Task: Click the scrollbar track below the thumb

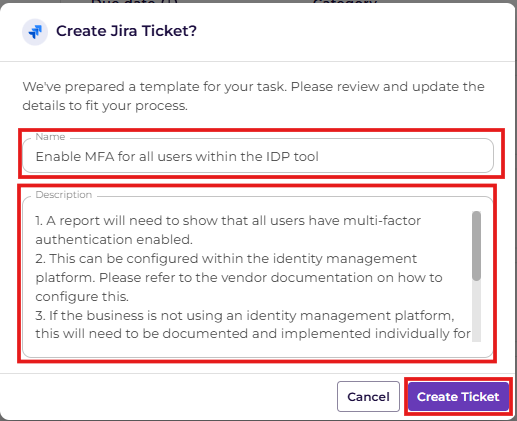Action: [x=476, y=311]
